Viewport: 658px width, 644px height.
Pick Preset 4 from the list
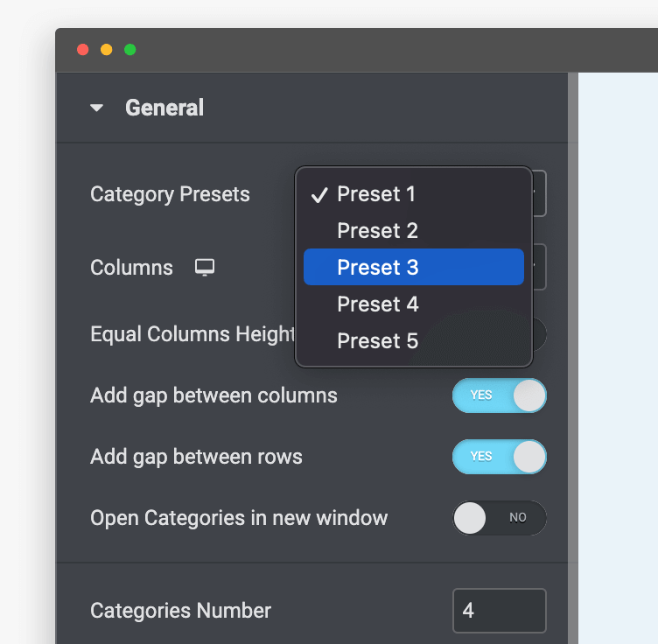pyautogui.click(x=377, y=304)
